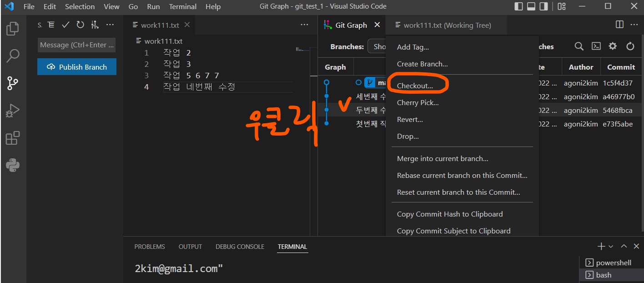
Task: Open the Branches dropdown in Git Graph
Action: (377, 46)
